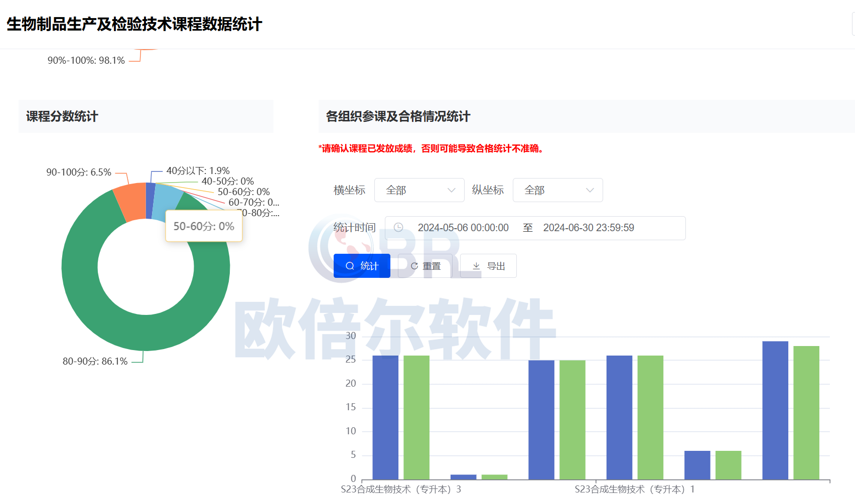Click the first green bar in chart

pos(416,417)
